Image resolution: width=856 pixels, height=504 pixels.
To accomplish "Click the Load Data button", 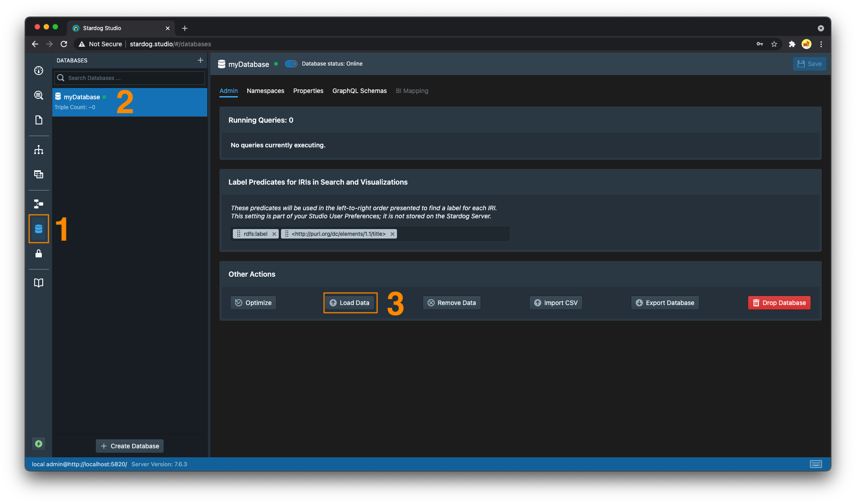I will point(350,303).
